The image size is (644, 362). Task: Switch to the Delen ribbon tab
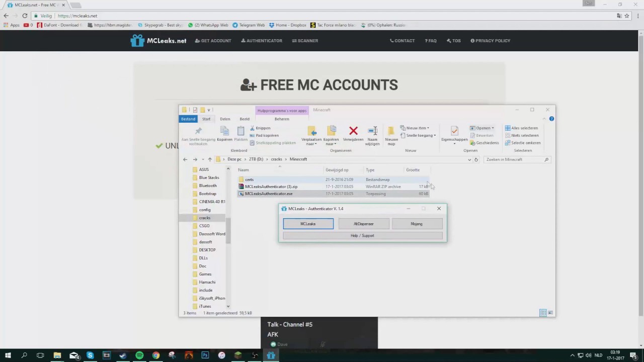click(x=225, y=119)
